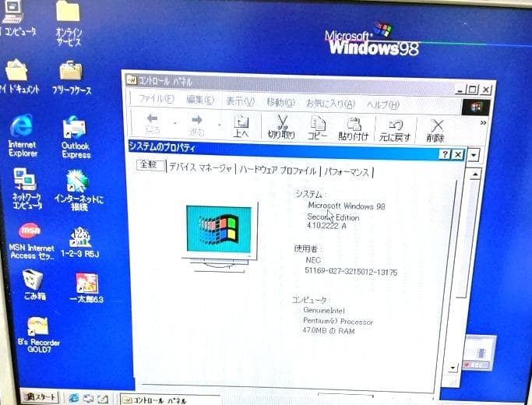Show more toolbar buttons via » chevron
This screenshot has height=405, width=532.
(483, 123)
